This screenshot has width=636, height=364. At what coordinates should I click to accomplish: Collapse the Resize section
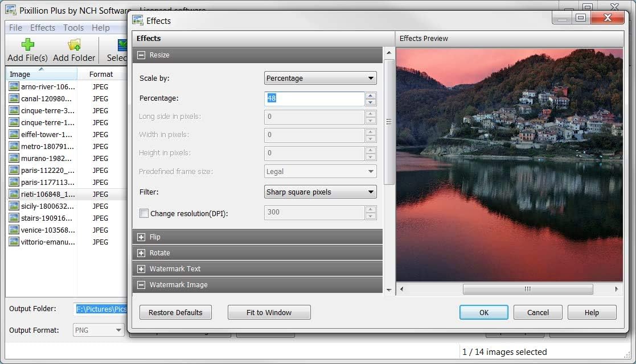click(141, 55)
